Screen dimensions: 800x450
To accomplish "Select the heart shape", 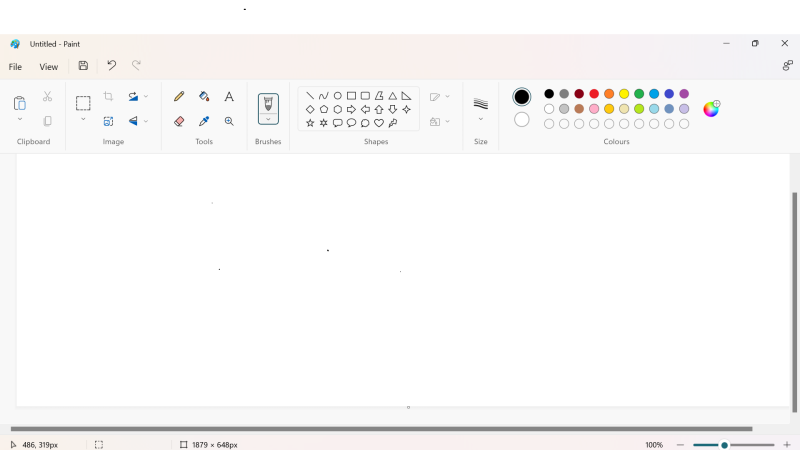I will click(x=379, y=123).
